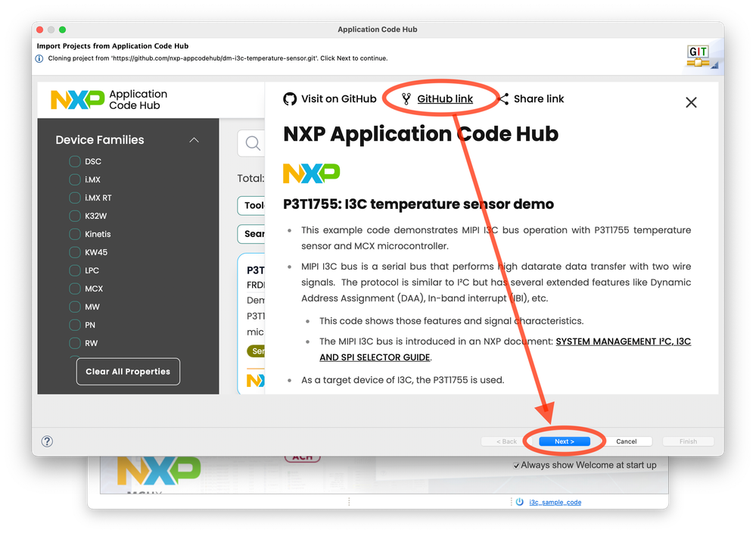Click the text about target device P3T1755
This screenshot has width=756, height=533.
pos(403,380)
